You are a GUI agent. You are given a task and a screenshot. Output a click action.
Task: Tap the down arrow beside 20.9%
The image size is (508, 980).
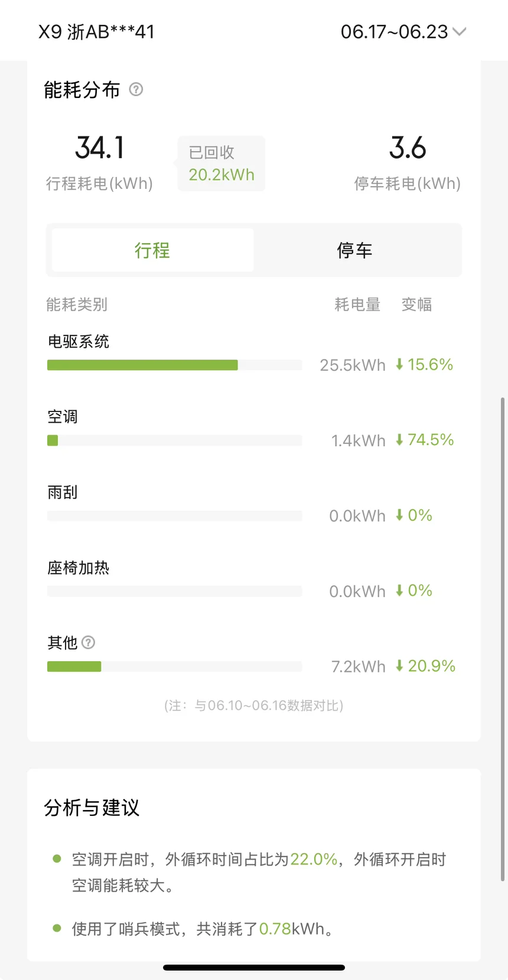(399, 666)
